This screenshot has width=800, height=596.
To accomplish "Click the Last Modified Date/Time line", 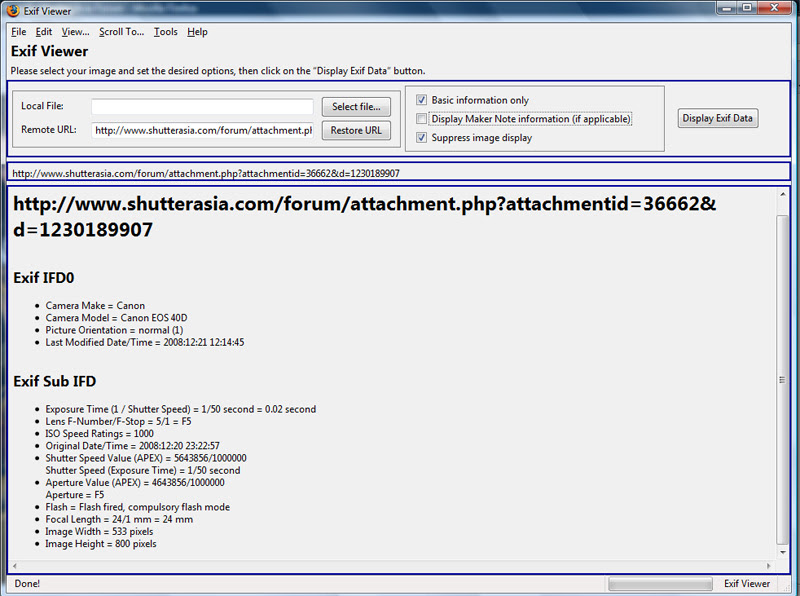I will click(x=145, y=342).
